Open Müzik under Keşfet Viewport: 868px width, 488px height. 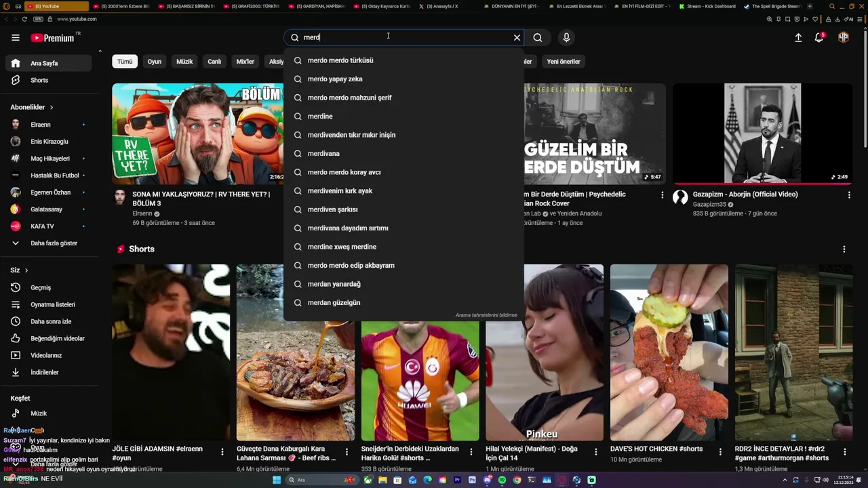click(x=49, y=413)
